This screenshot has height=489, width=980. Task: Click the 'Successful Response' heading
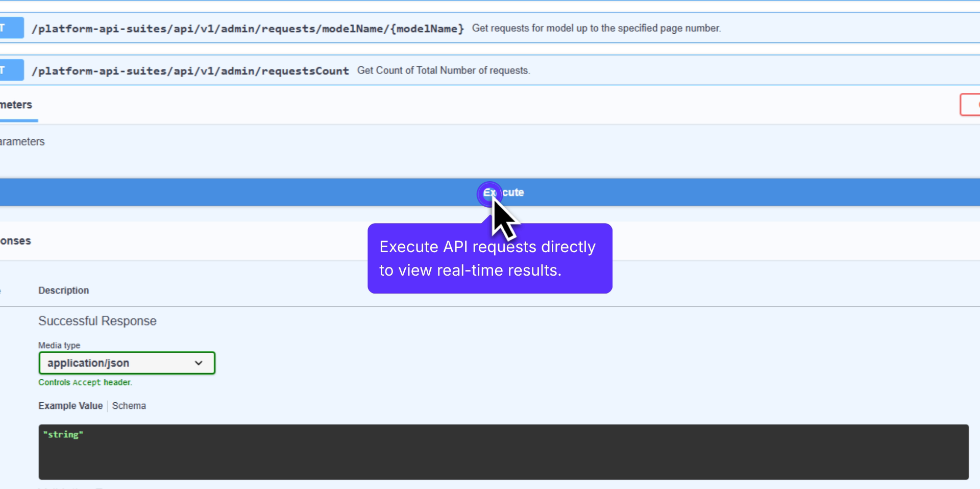tap(97, 321)
